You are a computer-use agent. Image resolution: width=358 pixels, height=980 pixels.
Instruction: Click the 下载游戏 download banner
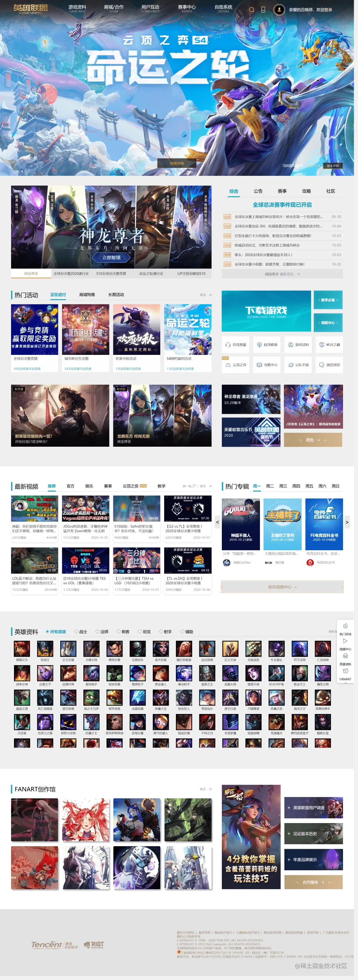point(266,311)
